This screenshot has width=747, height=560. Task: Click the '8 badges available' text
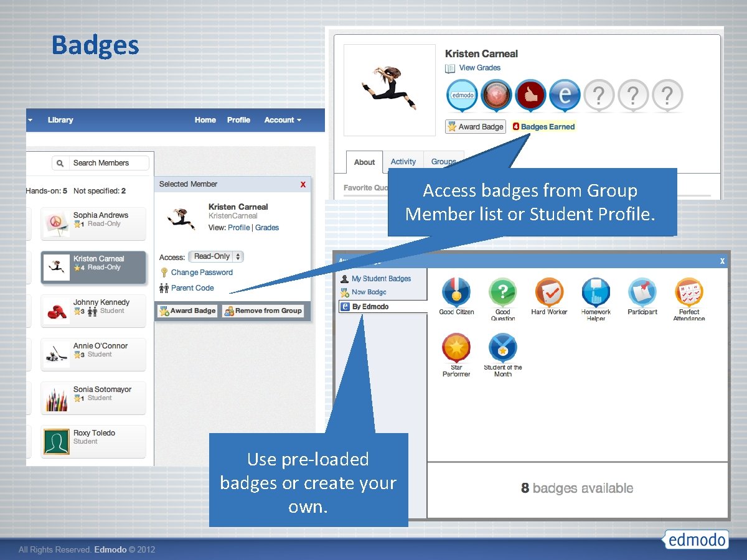click(x=577, y=488)
